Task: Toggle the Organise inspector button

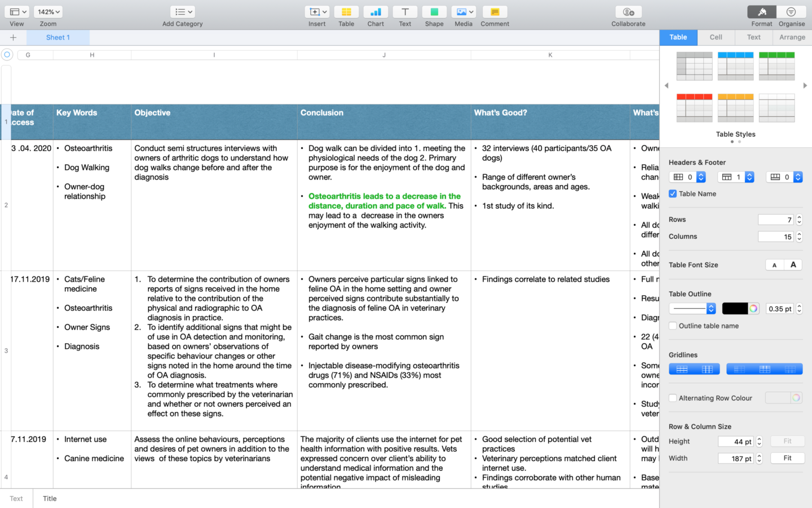Action: pos(791,12)
